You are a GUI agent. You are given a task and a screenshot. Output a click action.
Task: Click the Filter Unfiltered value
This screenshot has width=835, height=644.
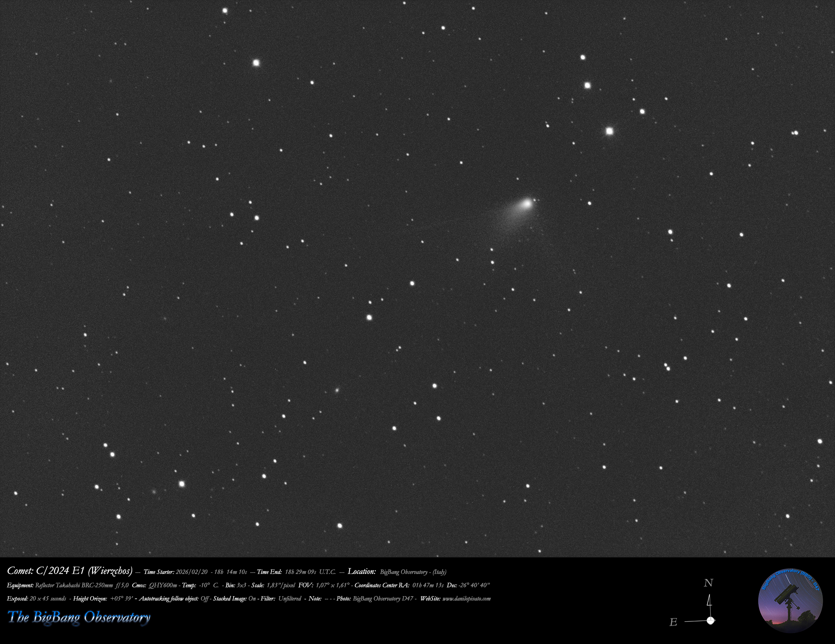(290, 599)
